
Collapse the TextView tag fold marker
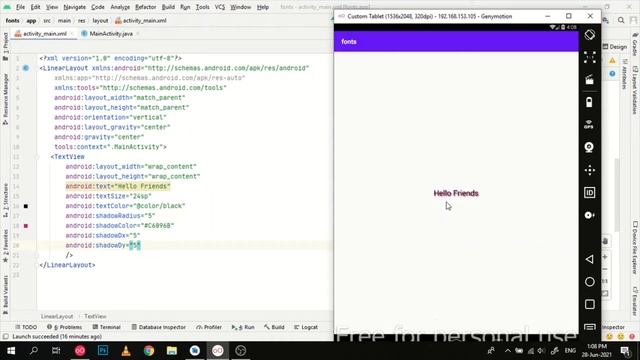[x=37, y=157]
